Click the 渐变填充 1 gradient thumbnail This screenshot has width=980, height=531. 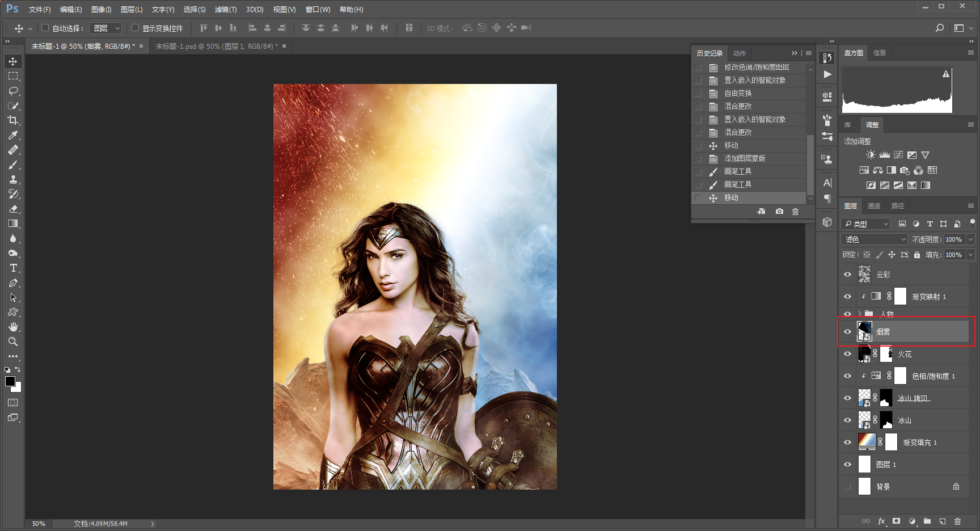pos(867,441)
